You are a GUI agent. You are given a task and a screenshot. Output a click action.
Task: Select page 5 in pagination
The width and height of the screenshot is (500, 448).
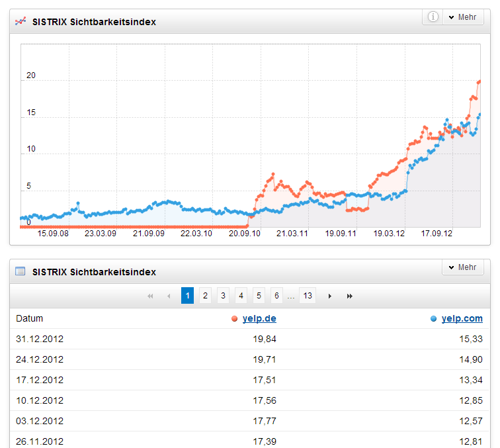[x=259, y=296]
